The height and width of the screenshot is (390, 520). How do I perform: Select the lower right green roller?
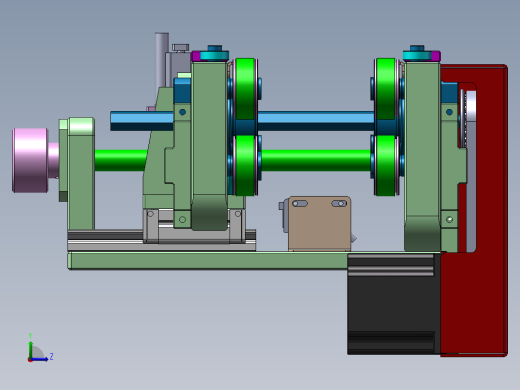point(386,165)
